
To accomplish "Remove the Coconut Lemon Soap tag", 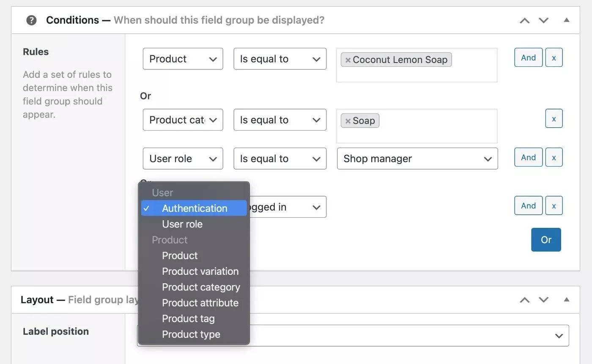I will 348,60.
